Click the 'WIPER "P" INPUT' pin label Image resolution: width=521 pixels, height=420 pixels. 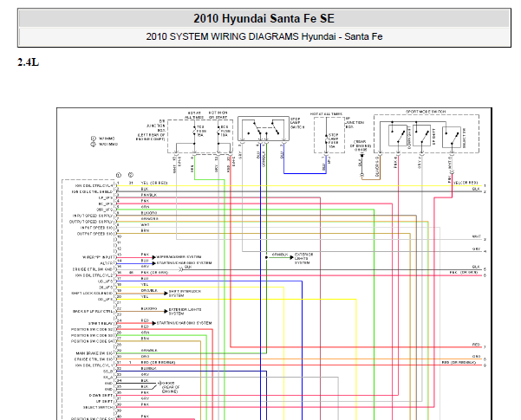[x=98, y=257]
